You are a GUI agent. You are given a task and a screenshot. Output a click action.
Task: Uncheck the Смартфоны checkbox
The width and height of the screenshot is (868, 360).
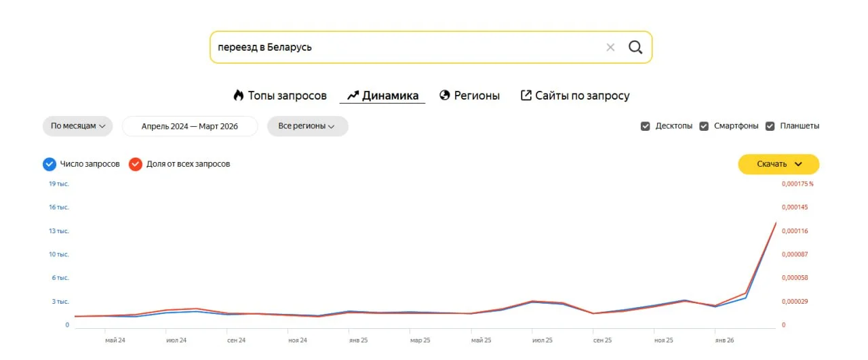(x=704, y=126)
